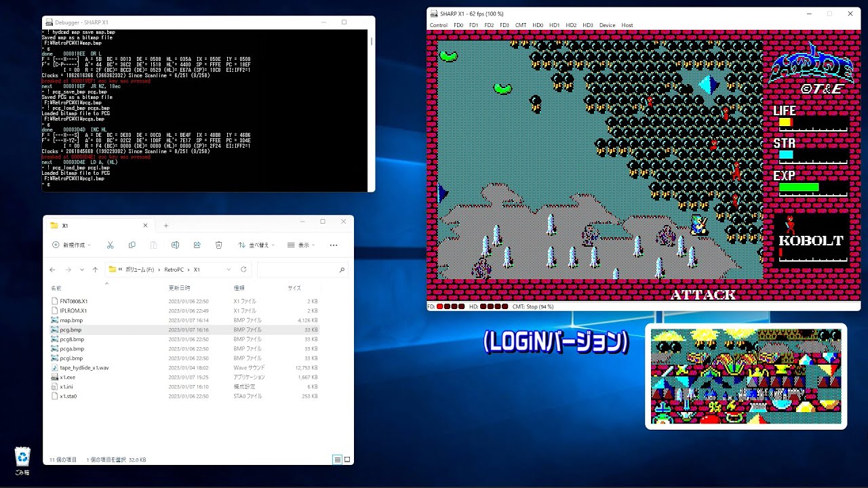
Task: Click the map.bmp file icon
Action: [x=55, y=320]
